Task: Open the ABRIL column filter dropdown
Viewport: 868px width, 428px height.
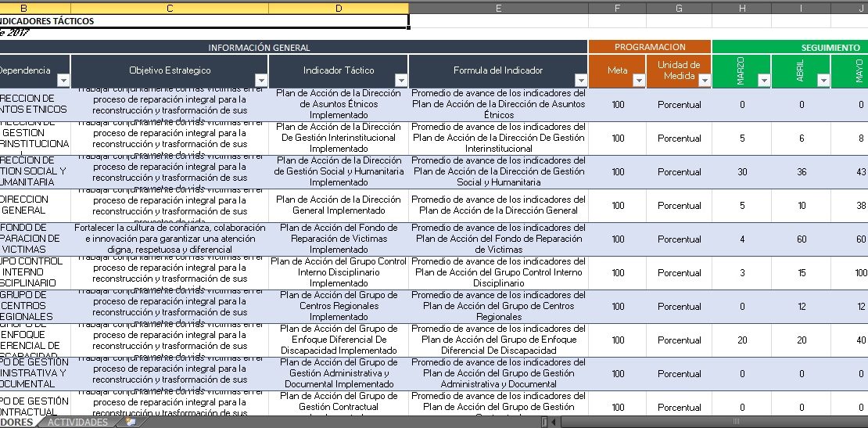Action: pyautogui.click(x=823, y=81)
